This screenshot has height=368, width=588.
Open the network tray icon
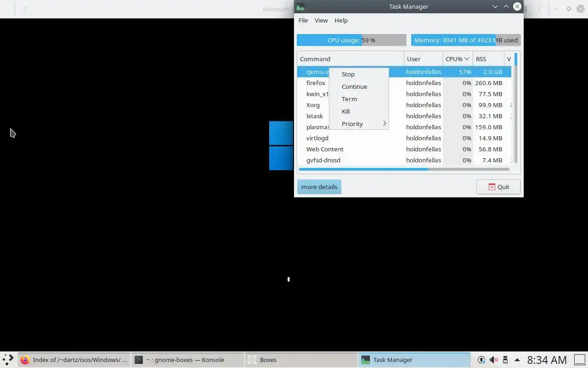tap(481, 360)
